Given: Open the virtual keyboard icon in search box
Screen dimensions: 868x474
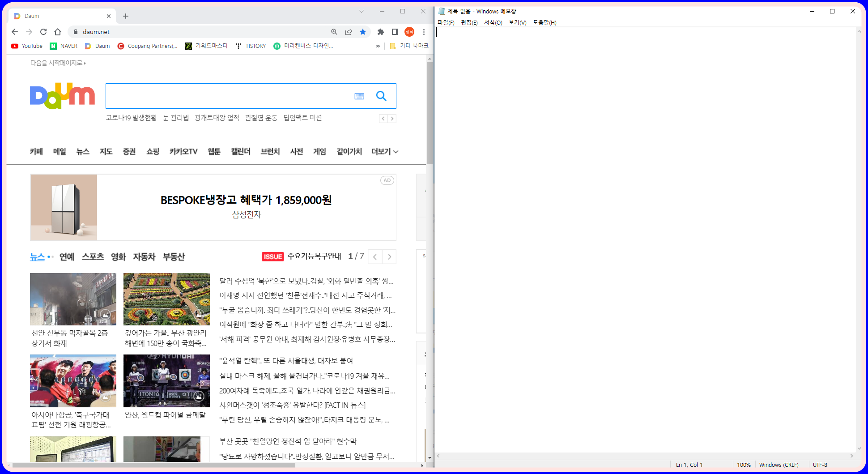Looking at the screenshot, I should [x=359, y=96].
